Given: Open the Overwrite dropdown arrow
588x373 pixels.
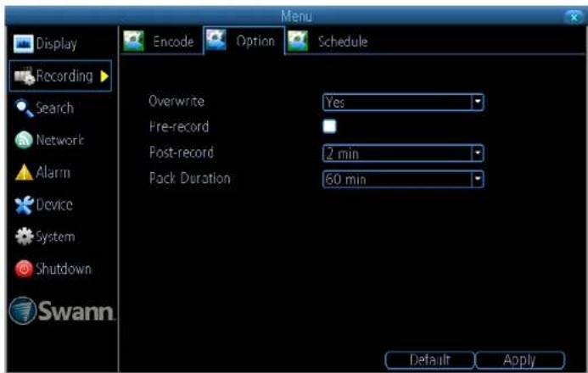Looking at the screenshot, I should click(478, 102).
